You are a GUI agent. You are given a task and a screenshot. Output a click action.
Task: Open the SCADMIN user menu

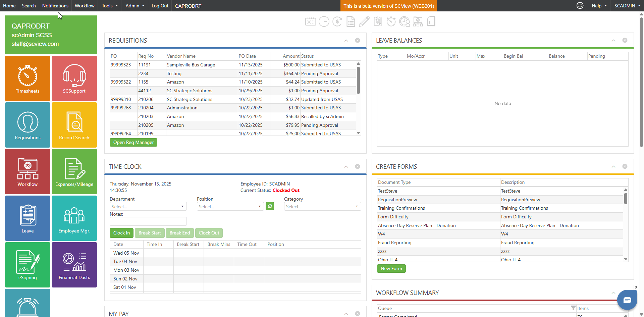coord(627,6)
